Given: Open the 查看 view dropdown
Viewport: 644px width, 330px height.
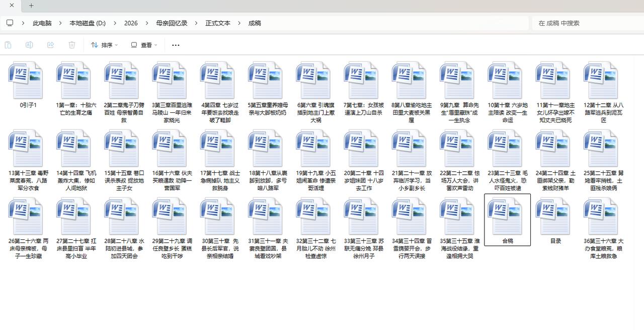Looking at the screenshot, I should [144, 45].
